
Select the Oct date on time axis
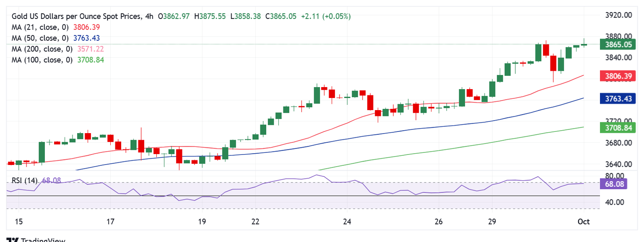[584, 221]
